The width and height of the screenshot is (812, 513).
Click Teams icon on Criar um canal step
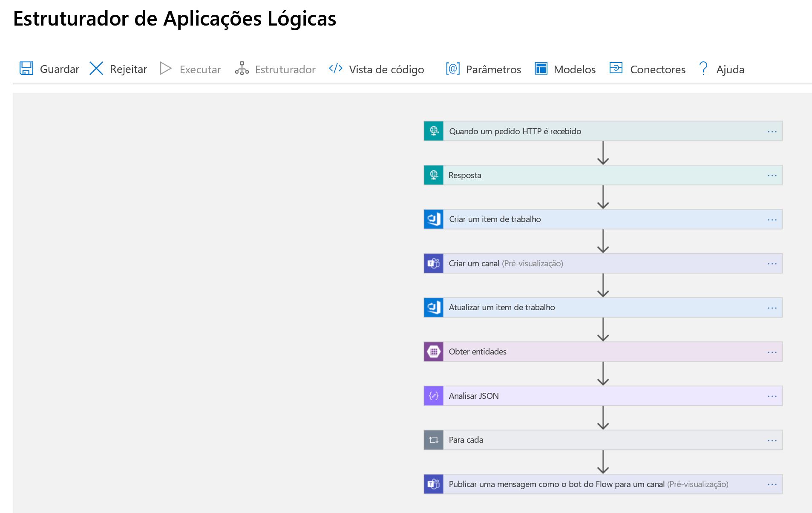click(434, 264)
